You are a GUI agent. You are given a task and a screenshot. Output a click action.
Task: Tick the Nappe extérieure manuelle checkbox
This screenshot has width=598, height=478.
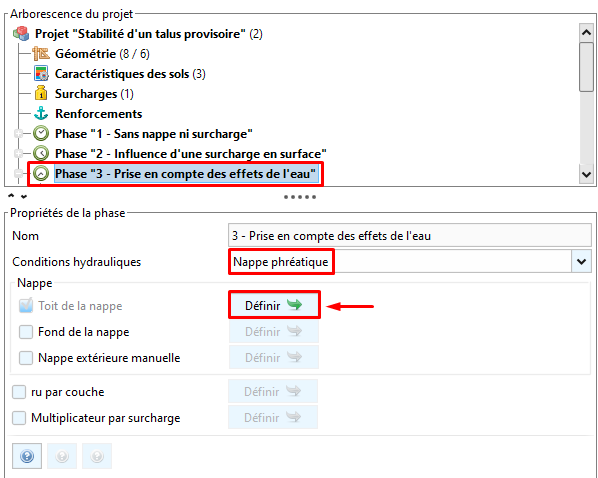26,358
